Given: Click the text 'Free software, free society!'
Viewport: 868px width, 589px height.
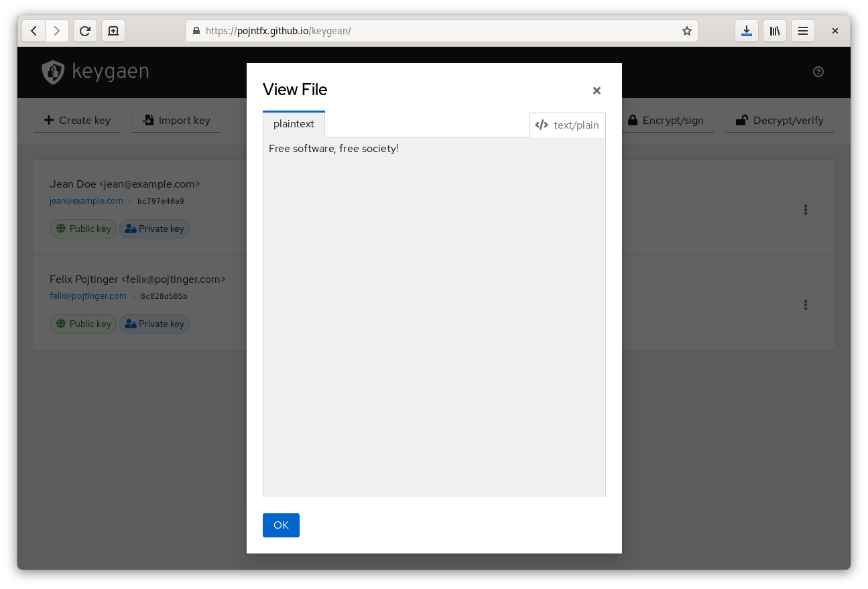Looking at the screenshot, I should click(334, 149).
